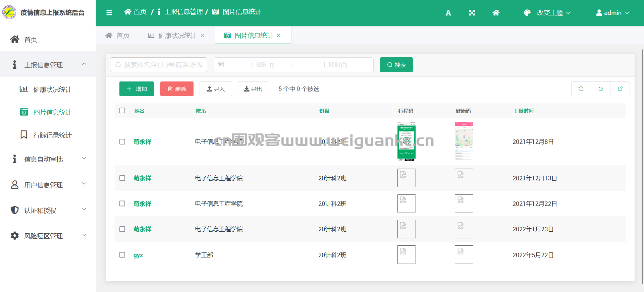The width and height of the screenshot is (644, 292).
Task: Open broken 行程码 image for 2021年12月13日 row
Action: [406, 178]
